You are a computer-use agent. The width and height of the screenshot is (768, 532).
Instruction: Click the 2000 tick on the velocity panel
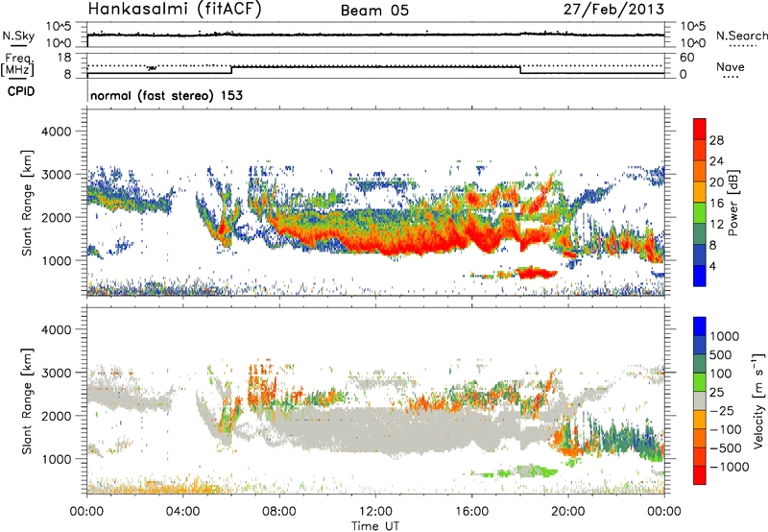coord(56,416)
